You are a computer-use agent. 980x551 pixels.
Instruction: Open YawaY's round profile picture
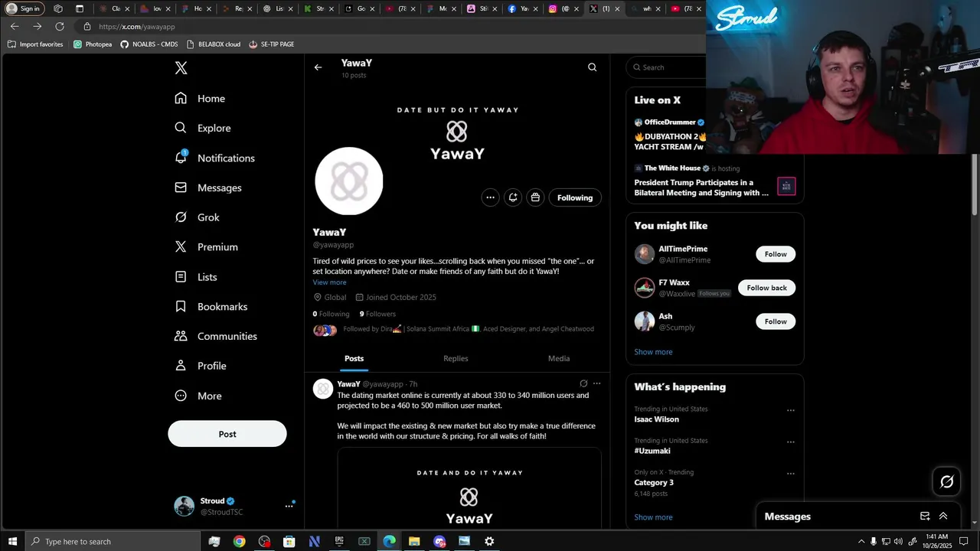click(349, 181)
